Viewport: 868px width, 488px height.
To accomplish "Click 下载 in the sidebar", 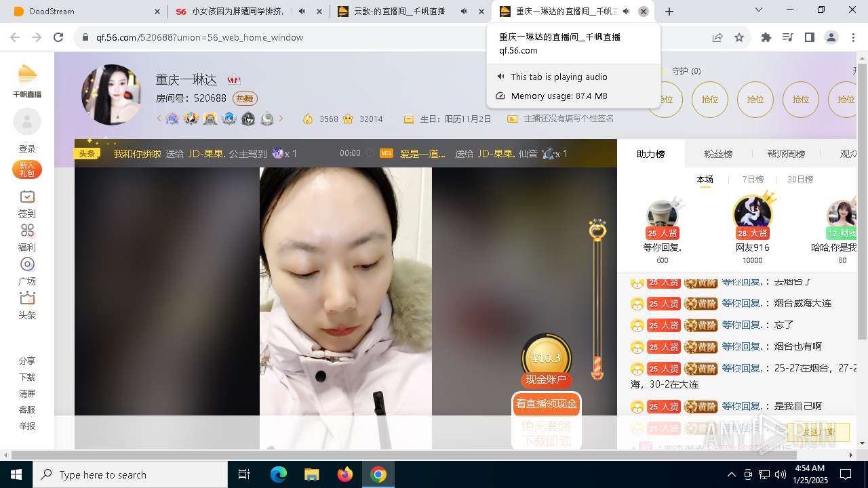I will tap(27, 378).
